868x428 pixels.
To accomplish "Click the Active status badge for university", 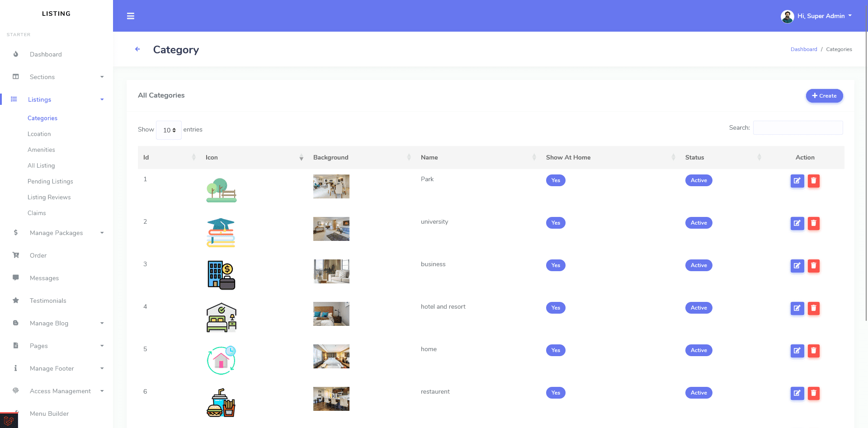I will (x=698, y=223).
